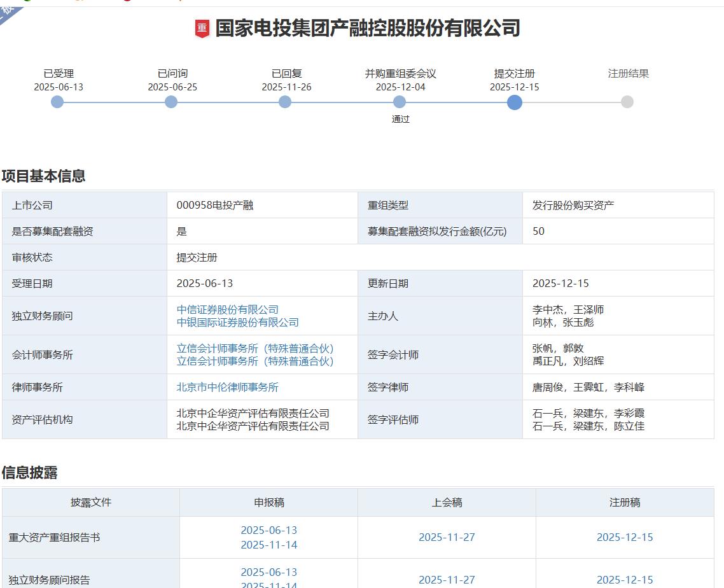Open 重大资产重组报告书 申报稿 dated 2025-11-14
724x588 pixels.
tap(269, 545)
